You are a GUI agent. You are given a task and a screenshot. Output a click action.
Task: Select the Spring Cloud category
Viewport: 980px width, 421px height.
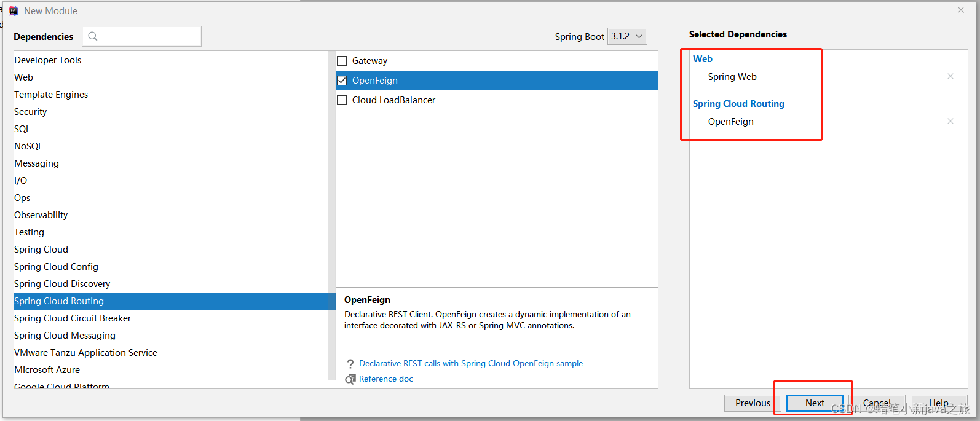click(x=171, y=250)
